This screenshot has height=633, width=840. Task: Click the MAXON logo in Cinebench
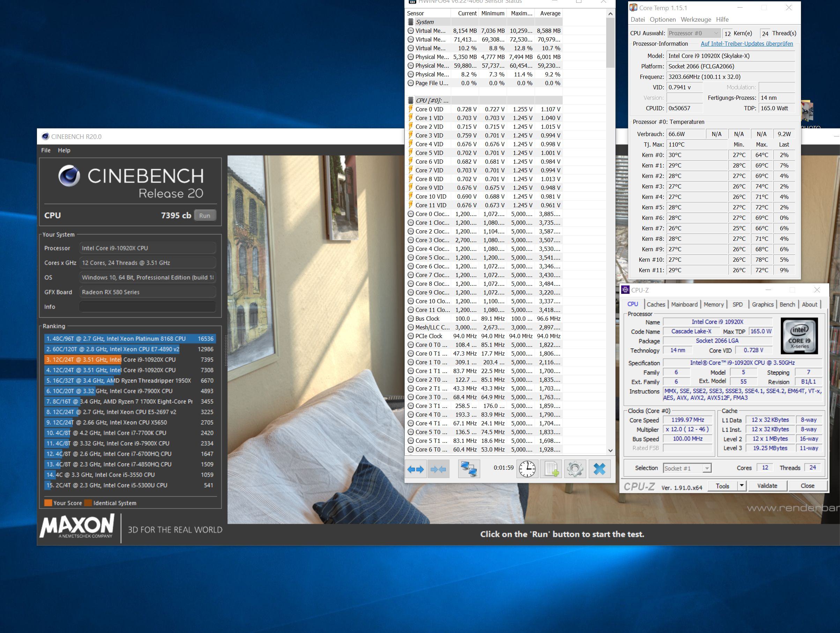(x=77, y=526)
